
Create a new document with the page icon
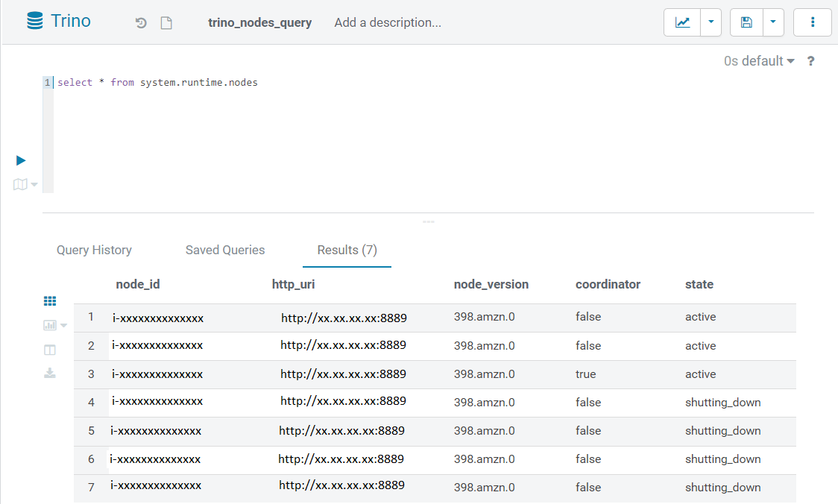pyautogui.click(x=166, y=23)
